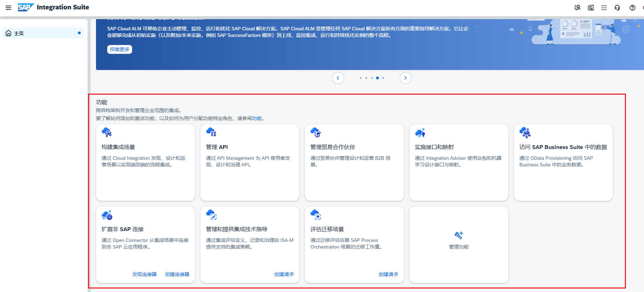Go to previous carousel slide with left arrow
644x292 pixels.
tap(338, 78)
